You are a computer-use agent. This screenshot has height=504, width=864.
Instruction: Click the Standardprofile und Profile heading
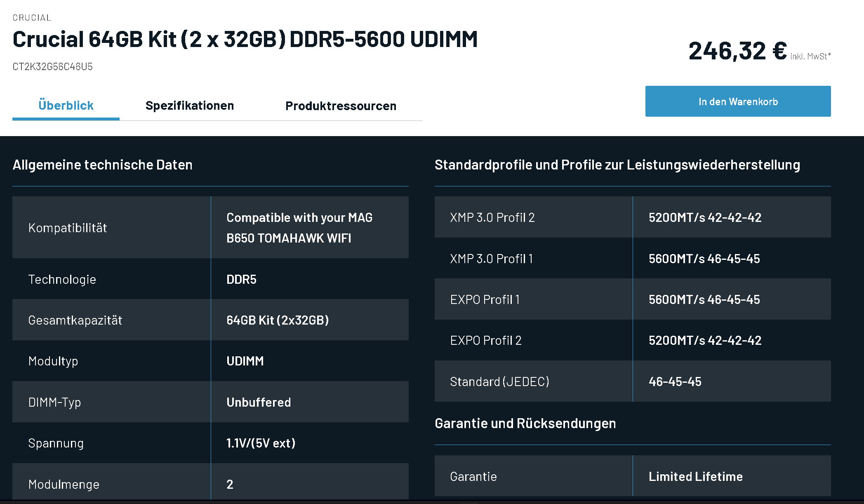click(617, 165)
